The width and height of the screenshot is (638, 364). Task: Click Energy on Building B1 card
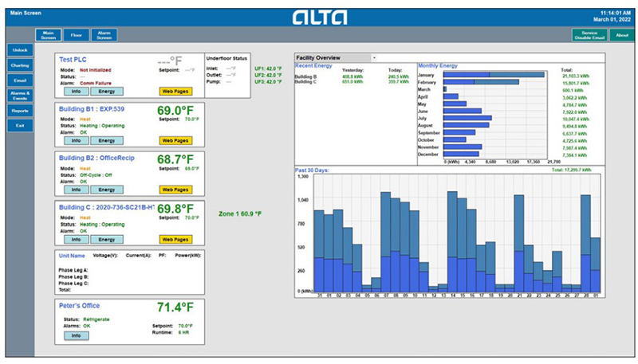pos(107,140)
